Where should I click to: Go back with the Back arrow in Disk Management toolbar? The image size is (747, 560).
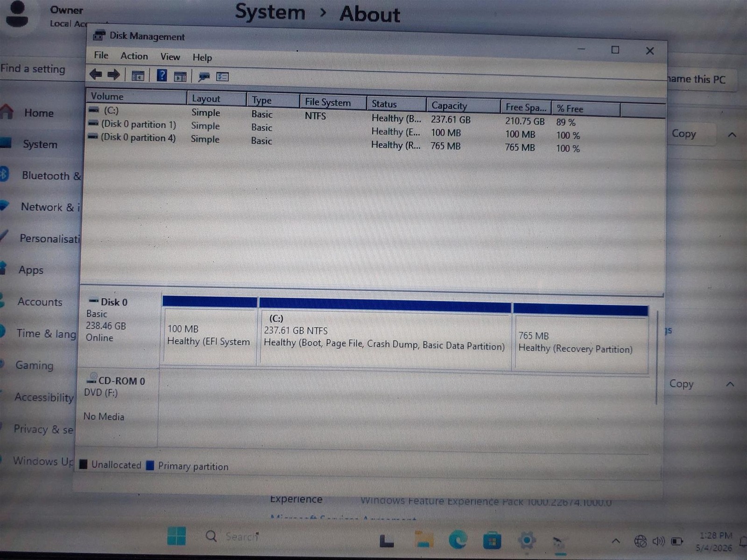click(96, 74)
